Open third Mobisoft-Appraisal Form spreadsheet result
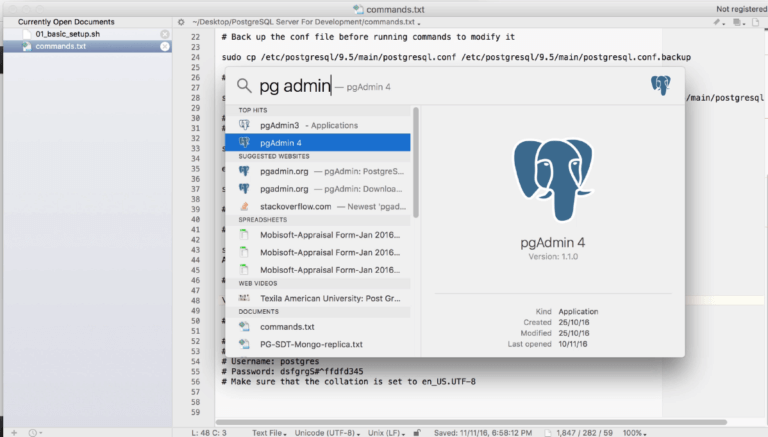 click(x=318, y=270)
